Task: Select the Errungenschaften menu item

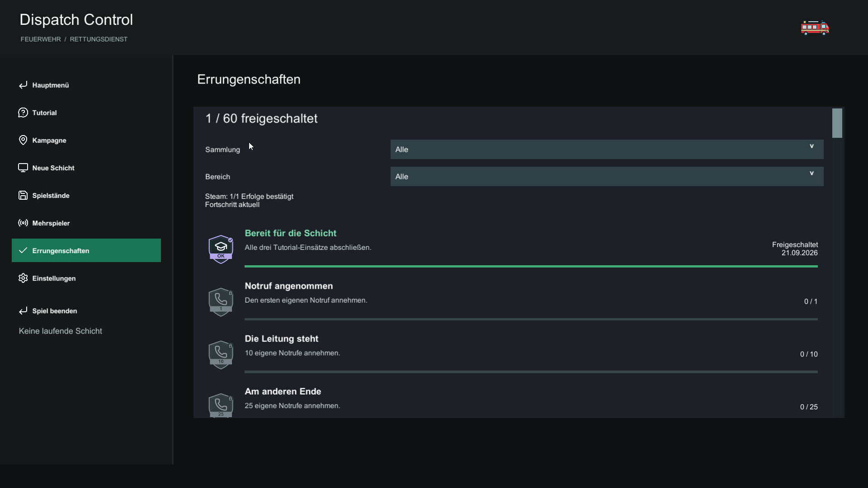Action: pyautogui.click(x=86, y=250)
